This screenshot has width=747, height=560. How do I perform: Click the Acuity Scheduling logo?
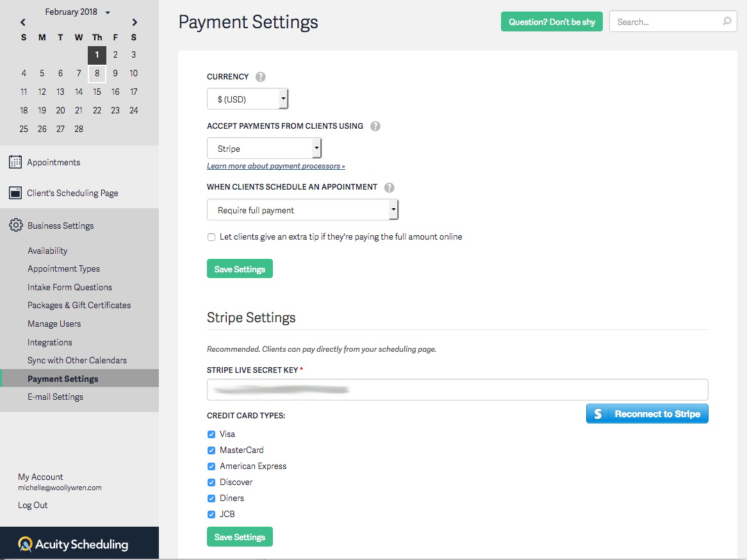click(74, 544)
